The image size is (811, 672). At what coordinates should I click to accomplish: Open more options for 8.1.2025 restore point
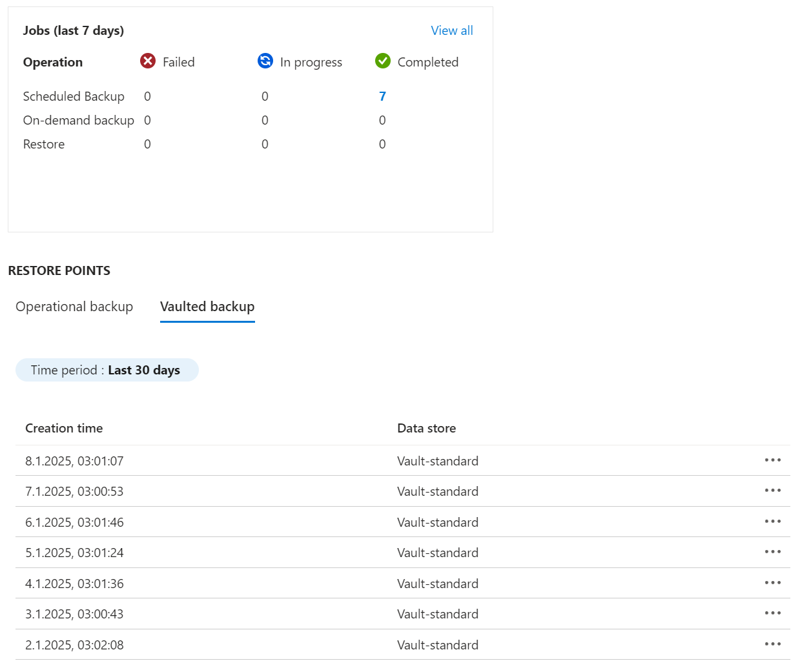click(772, 460)
